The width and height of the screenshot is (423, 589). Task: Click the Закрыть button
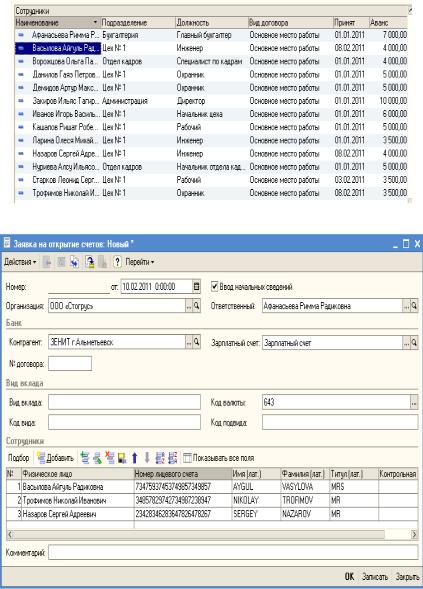click(407, 577)
